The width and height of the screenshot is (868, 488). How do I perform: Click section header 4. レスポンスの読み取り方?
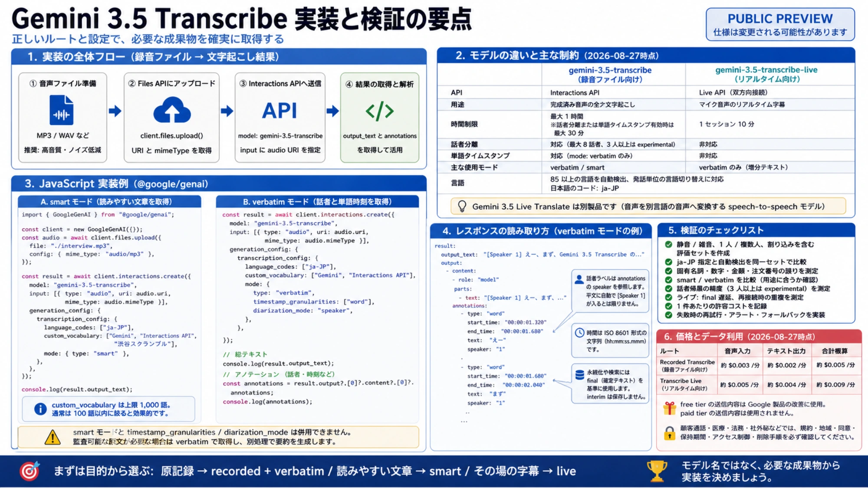point(541,231)
